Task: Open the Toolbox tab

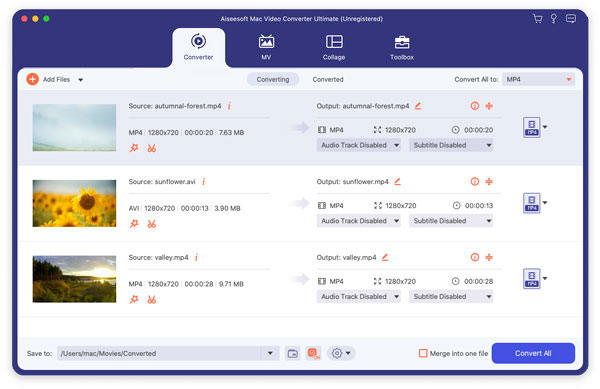Action: pyautogui.click(x=402, y=47)
